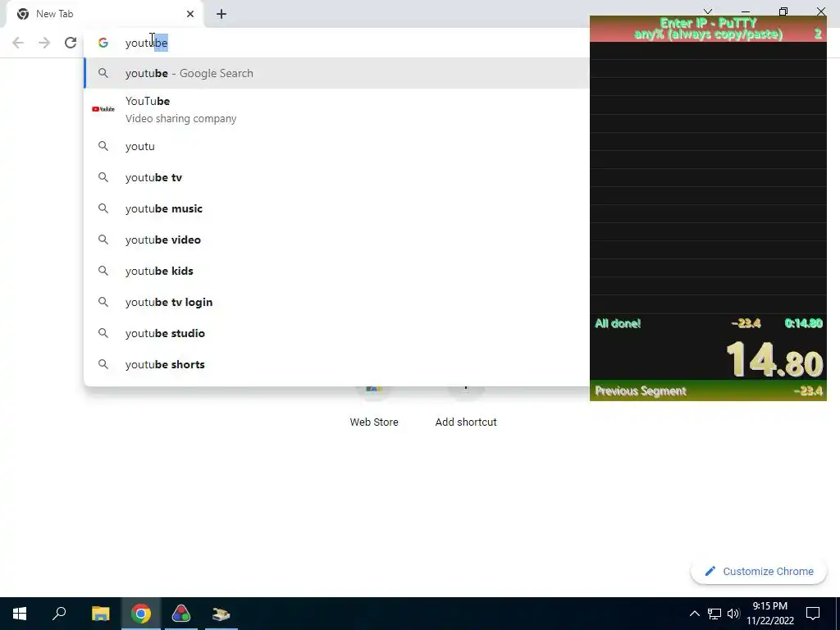Viewport: 840px width, 630px height.
Task: Click the 'Enter IP - PuTTY' timer title
Action: pyautogui.click(x=708, y=23)
